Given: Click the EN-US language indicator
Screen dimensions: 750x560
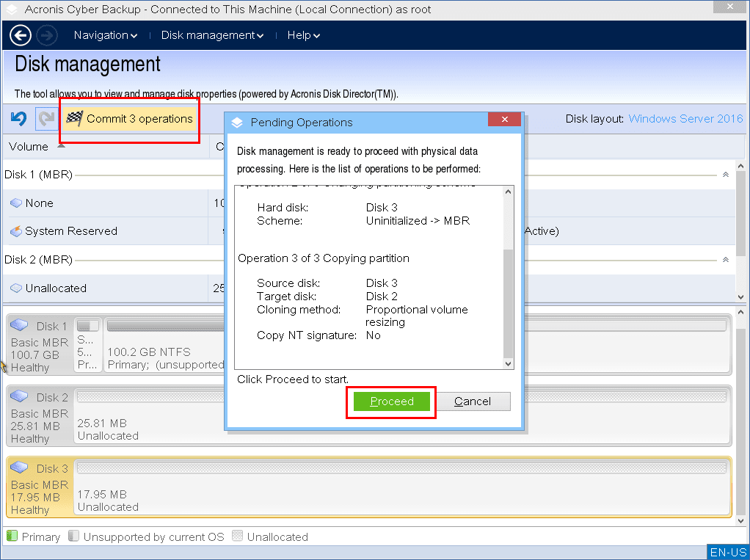Looking at the screenshot, I should pos(728,553).
